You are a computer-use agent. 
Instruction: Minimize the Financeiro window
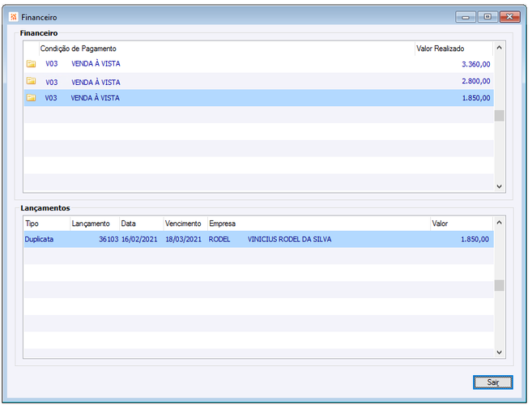point(466,17)
